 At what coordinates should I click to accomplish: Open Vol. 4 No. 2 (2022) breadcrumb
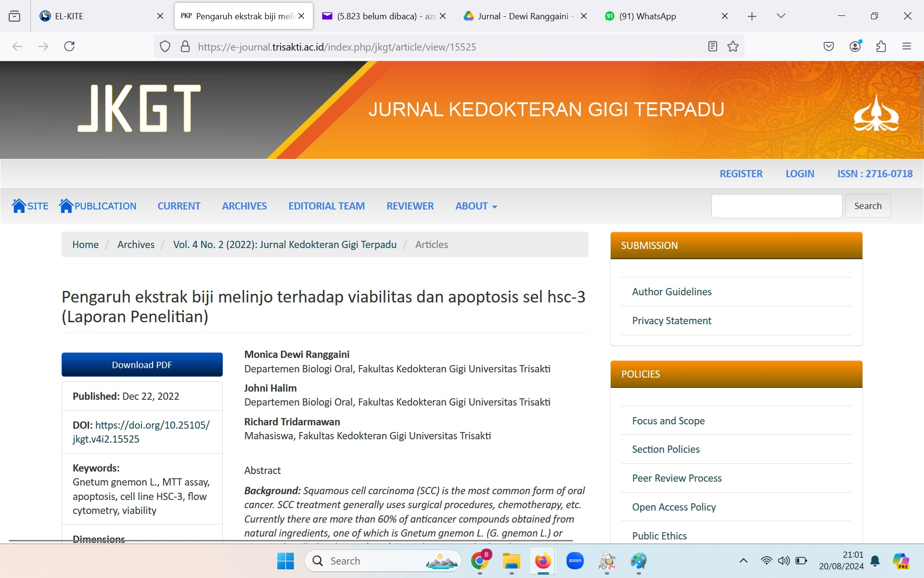tap(285, 245)
